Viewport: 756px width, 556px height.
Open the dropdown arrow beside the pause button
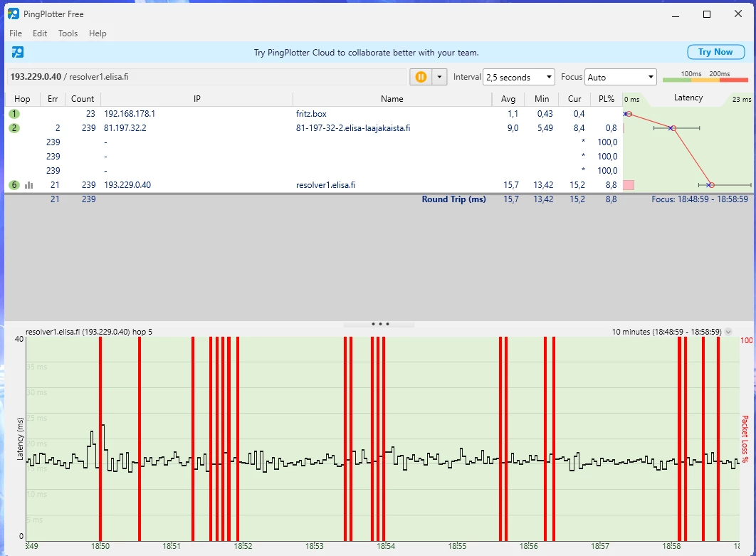point(440,77)
